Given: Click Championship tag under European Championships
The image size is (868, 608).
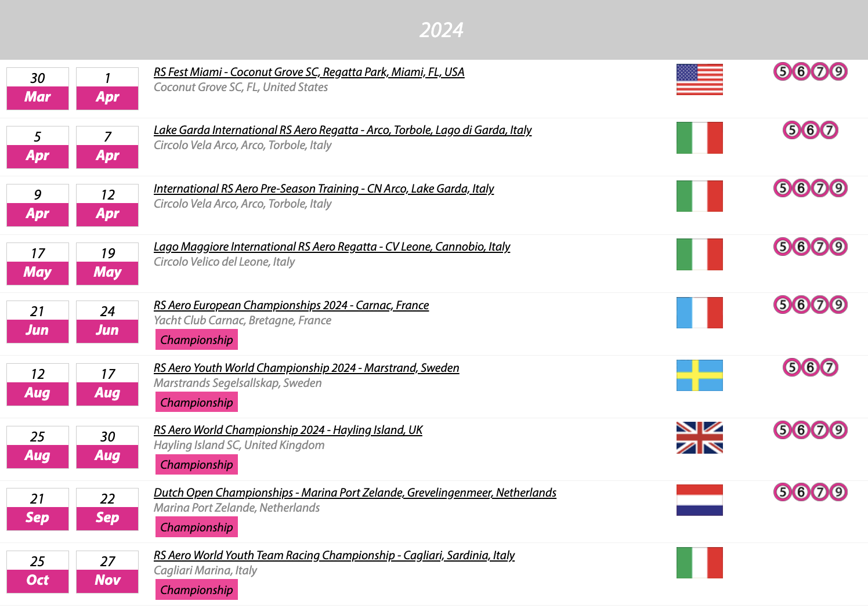Looking at the screenshot, I should point(197,340).
